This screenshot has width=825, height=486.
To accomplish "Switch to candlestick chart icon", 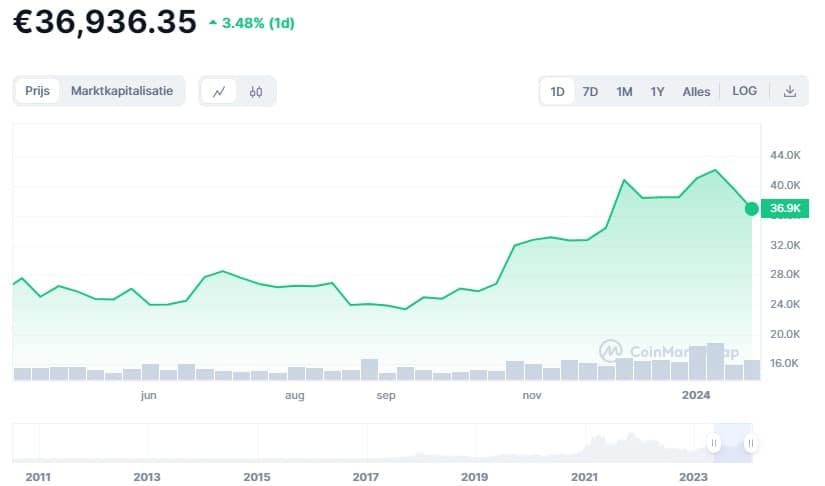I will point(256,92).
